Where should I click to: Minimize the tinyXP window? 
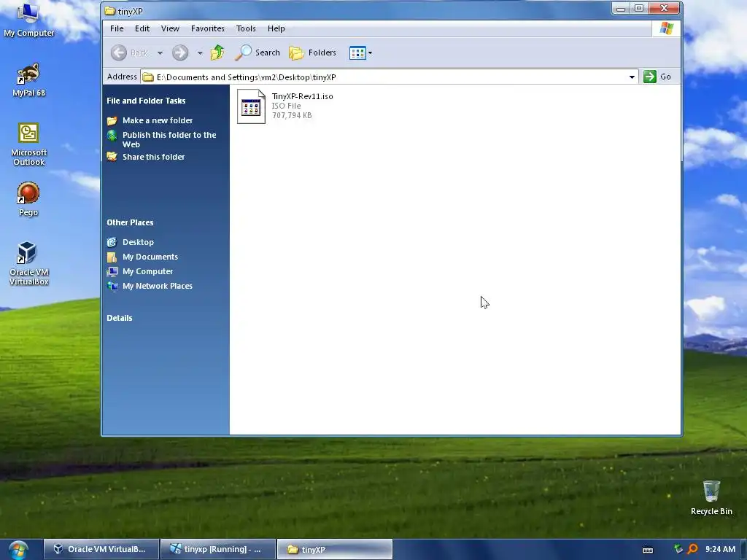pyautogui.click(x=620, y=9)
